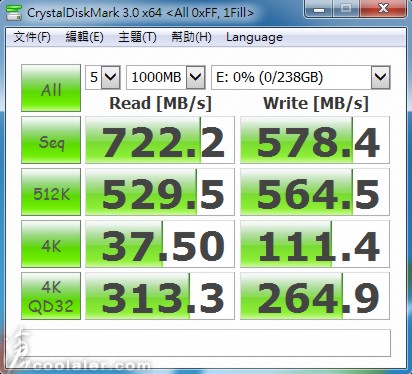Start the 512K benchmark test
Image resolution: width=412 pixels, height=374 pixels.
point(51,192)
